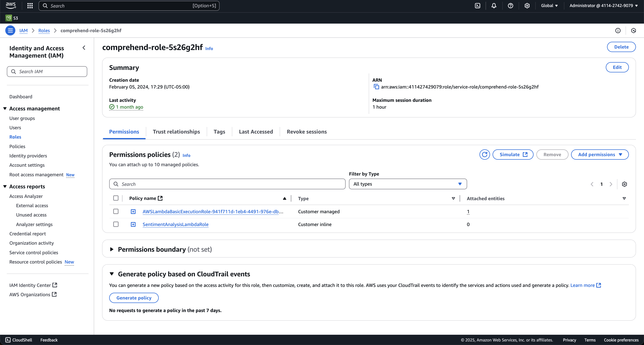Collapse the IAM sidebar with the arrow
This screenshot has height=345, width=644.
pyautogui.click(x=84, y=48)
